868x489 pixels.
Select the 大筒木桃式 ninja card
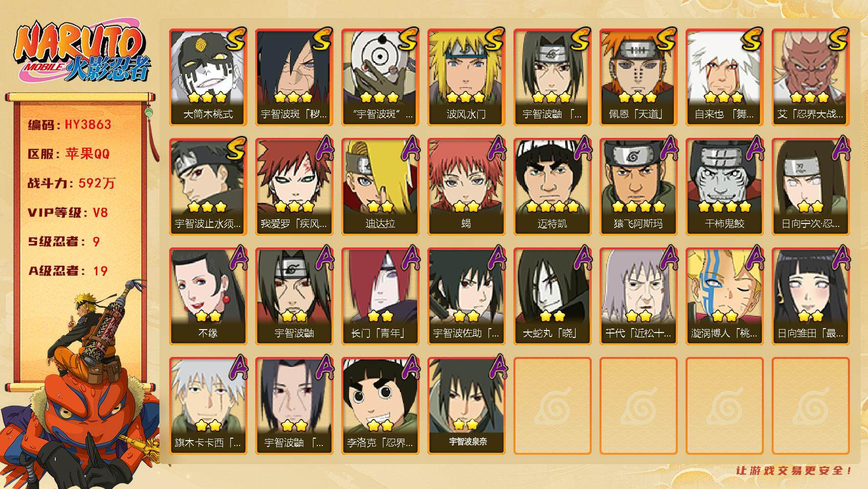pos(208,77)
